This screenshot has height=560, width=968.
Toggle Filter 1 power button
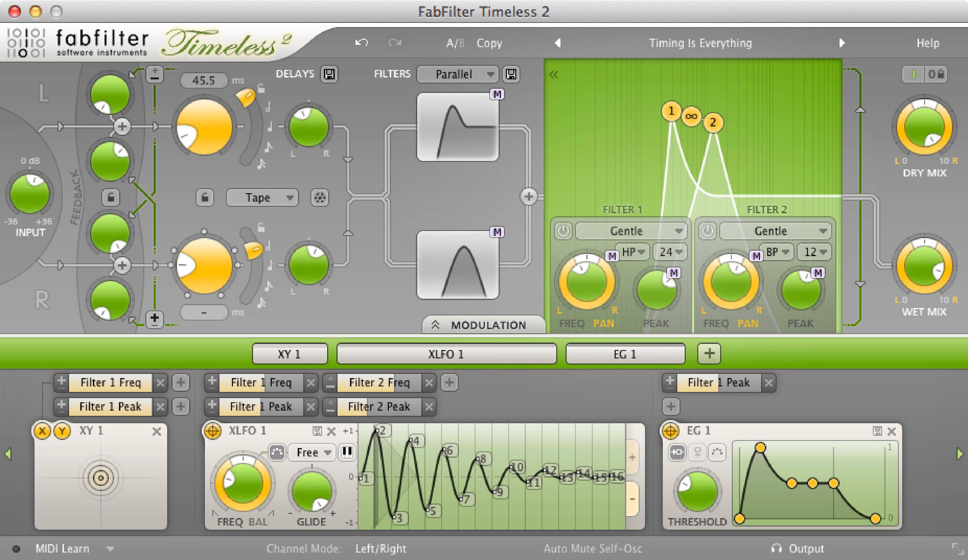[563, 231]
